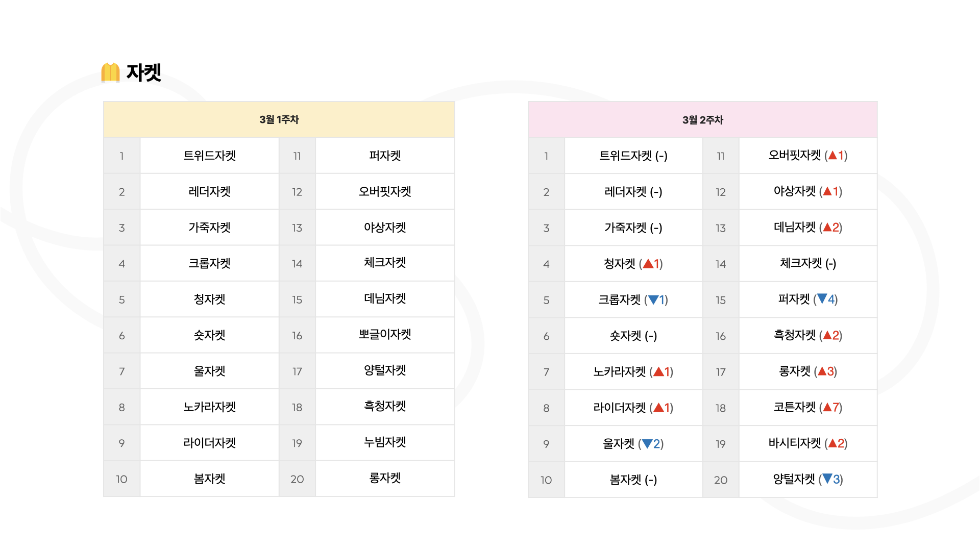This screenshot has height=551, width=980.
Task: Click the red up arrow beside 바시티자켓
Action: tap(832, 443)
